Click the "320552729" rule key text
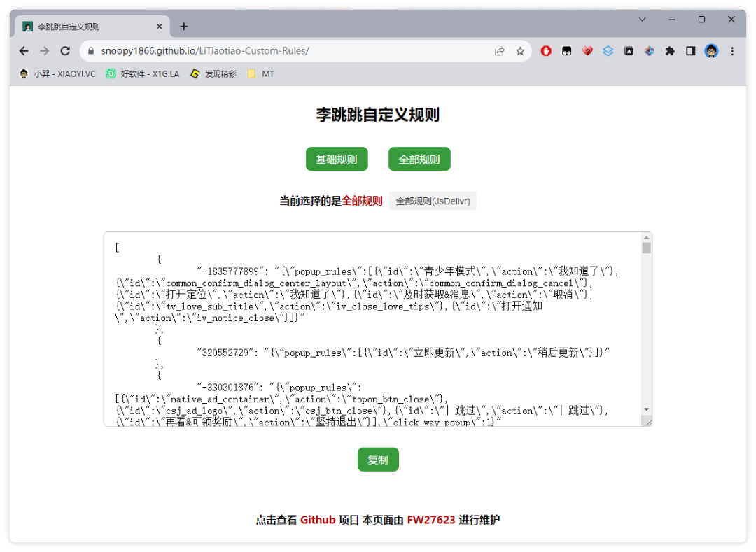Viewport: 756px width, 552px height. [225, 353]
